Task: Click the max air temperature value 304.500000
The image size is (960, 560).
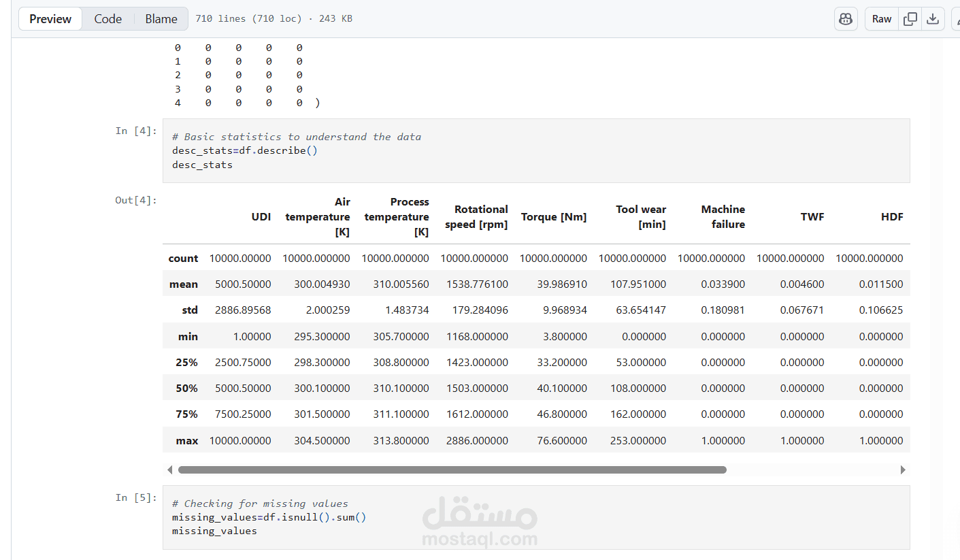Action: (322, 441)
